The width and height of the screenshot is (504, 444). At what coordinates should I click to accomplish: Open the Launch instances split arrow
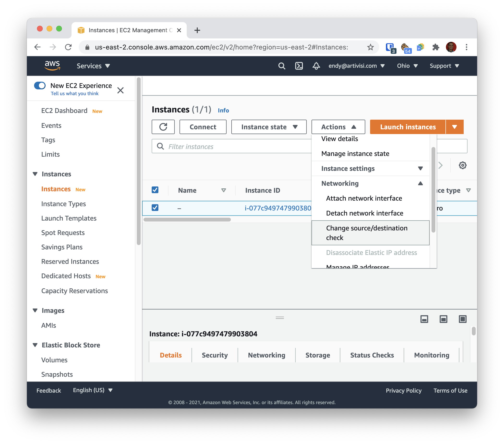(454, 127)
